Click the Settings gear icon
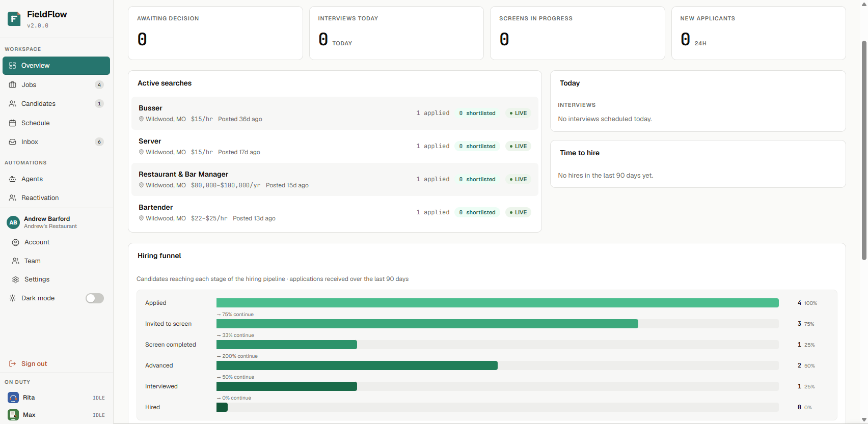Image resolution: width=868 pixels, height=424 pixels. click(x=16, y=279)
